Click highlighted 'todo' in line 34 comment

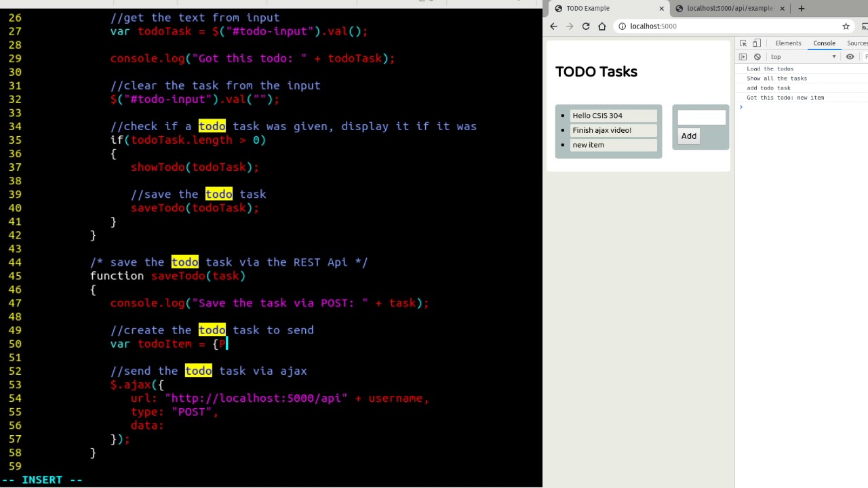[x=212, y=127]
